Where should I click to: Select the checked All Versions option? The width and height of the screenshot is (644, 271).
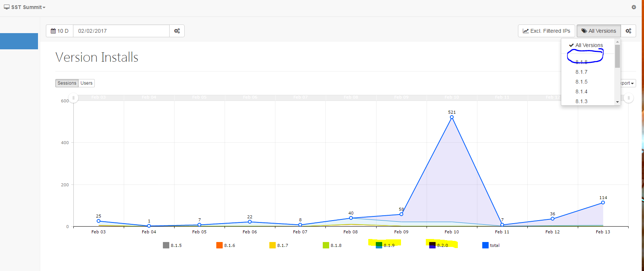tap(588, 45)
